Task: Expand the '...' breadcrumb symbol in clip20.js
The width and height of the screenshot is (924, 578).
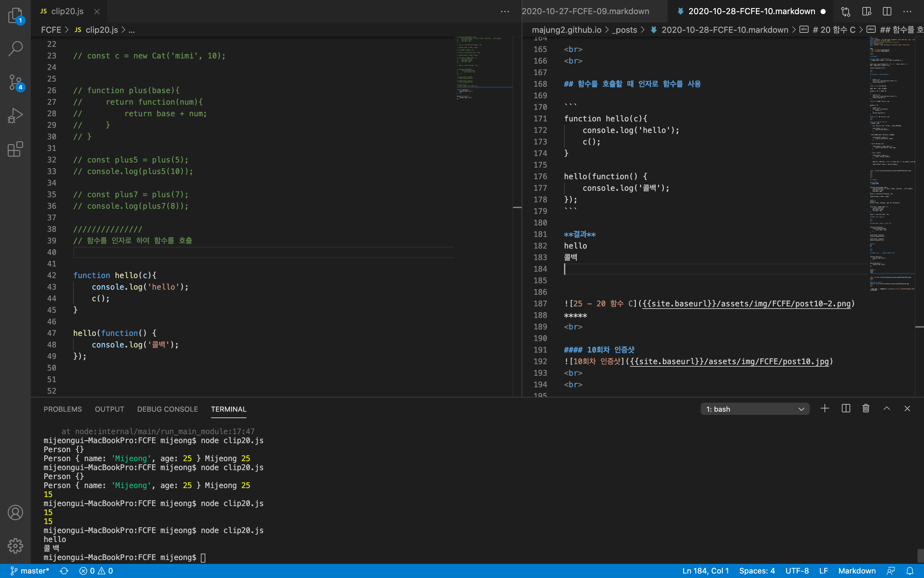Action: 131,30
